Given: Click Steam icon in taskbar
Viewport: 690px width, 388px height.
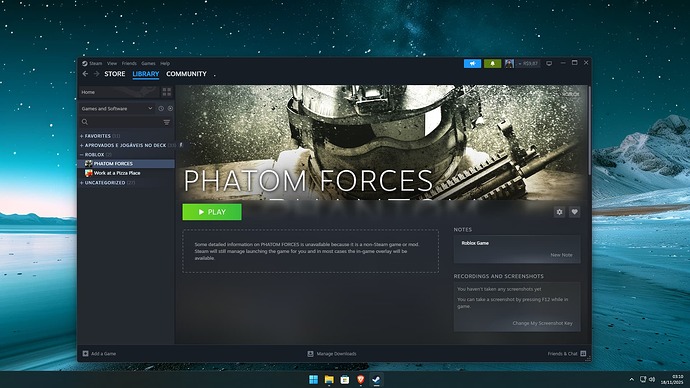Looking at the screenshot, I should (x=376, y=380).
